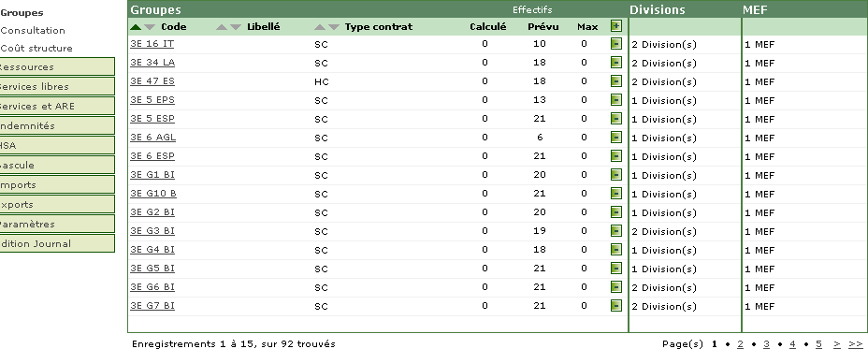Sort the Code column ascending
Screen dimensions: 868x349
click(136, 26)
